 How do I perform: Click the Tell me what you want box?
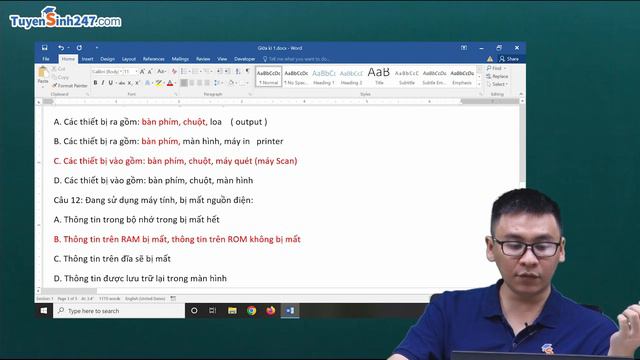(298, 59)
